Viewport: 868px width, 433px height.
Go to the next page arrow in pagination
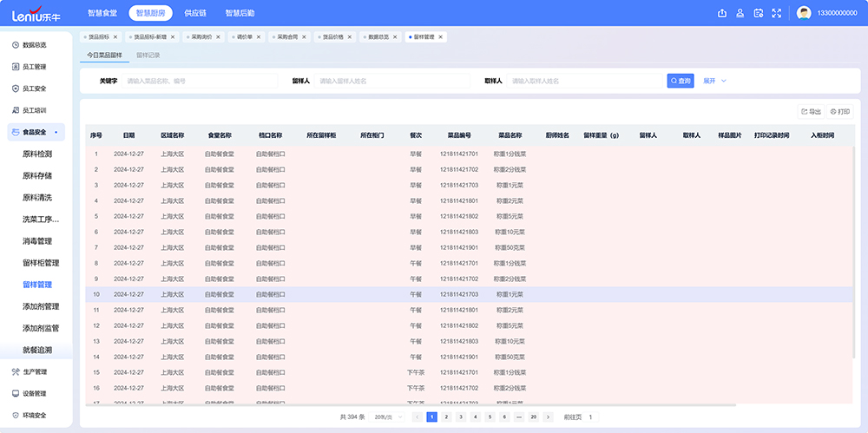[548, 417]
